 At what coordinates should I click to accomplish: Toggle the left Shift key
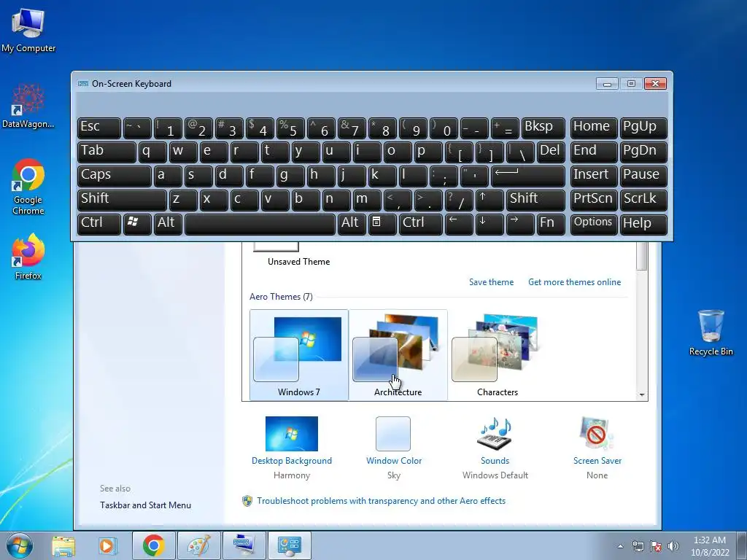click(122, 200)
